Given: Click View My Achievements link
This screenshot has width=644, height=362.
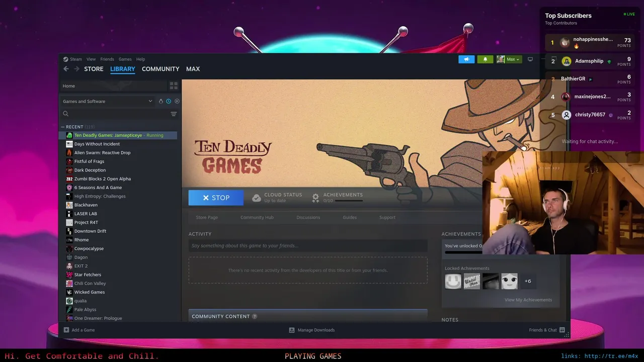Looking at the screenshot, I should pos(528,300).
